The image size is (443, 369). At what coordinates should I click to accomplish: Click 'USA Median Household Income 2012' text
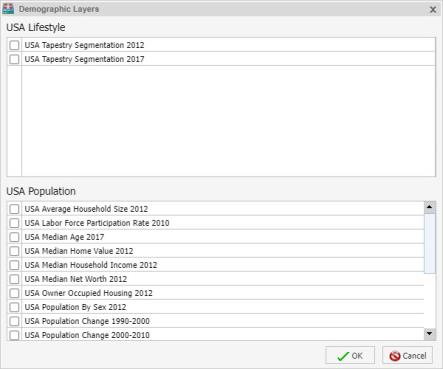pos(91,265)
